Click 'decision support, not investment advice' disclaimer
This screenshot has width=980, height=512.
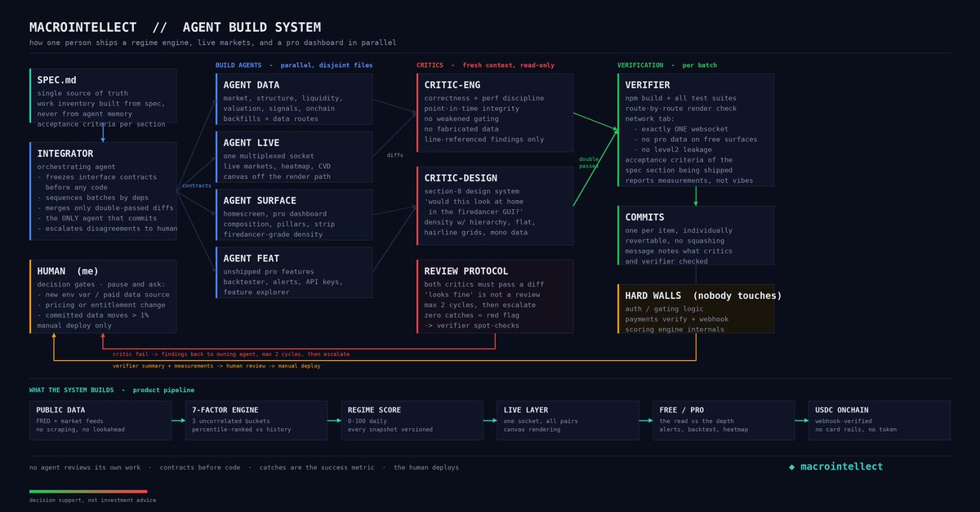point(93,500)
